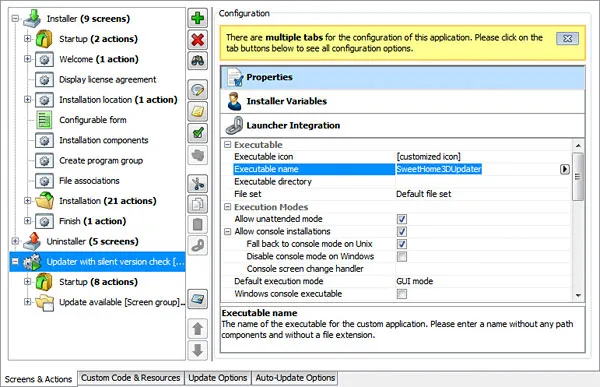The height and width of the screenshot is (387, 600).
Task: Click the green checkmark toolbar icon
Action: pos(197,133)
